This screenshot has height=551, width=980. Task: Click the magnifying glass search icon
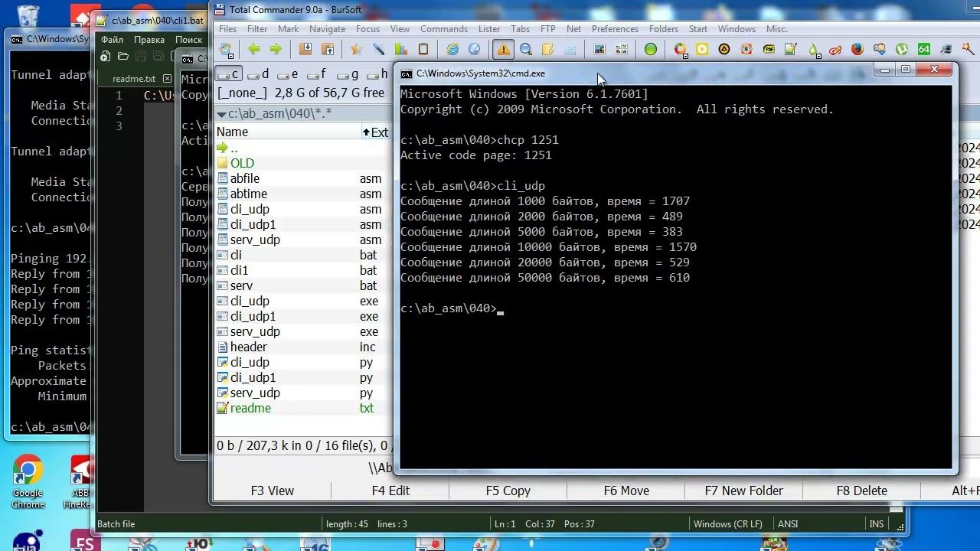526,49
